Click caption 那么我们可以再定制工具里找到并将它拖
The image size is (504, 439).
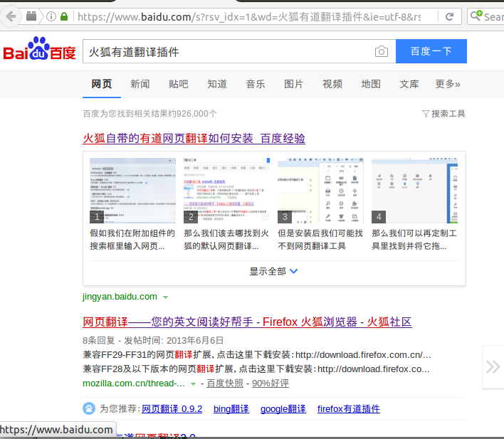[x=414, y=240]
